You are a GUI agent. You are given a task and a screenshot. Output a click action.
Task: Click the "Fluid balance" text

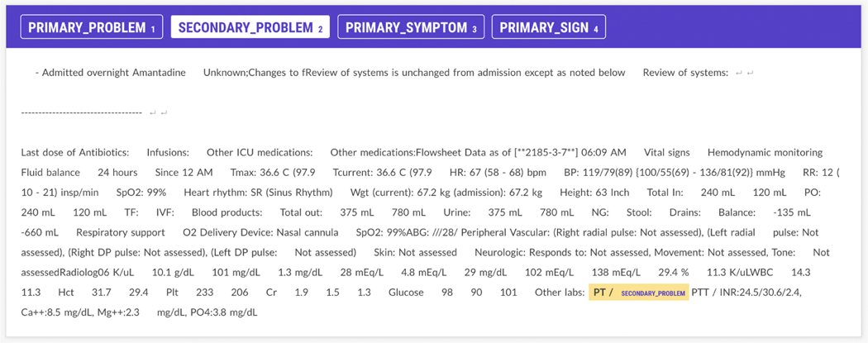(x=50, y=173)
